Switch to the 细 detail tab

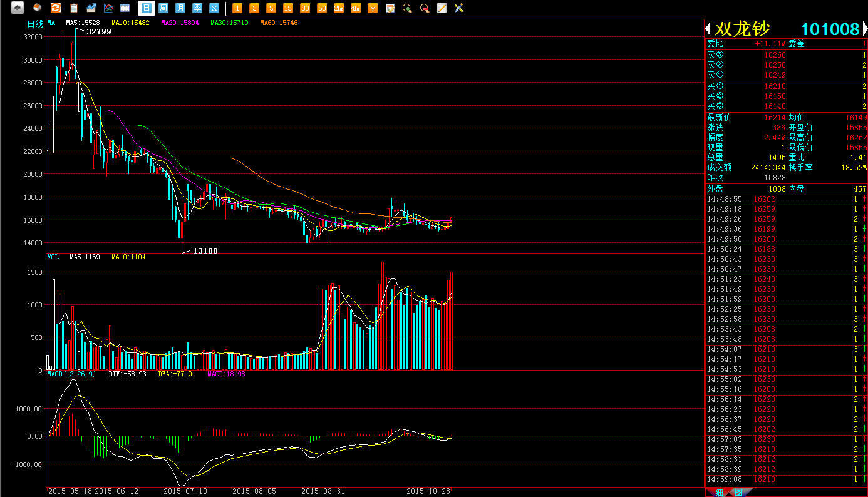719,493
